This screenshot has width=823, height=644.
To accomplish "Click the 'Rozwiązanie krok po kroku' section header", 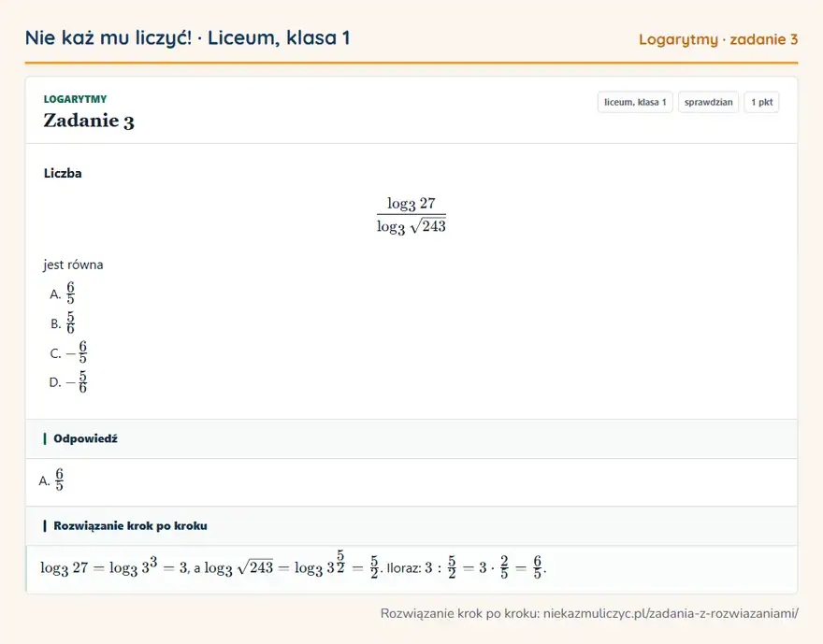I will pyautogui.click(x=411, y=526).
